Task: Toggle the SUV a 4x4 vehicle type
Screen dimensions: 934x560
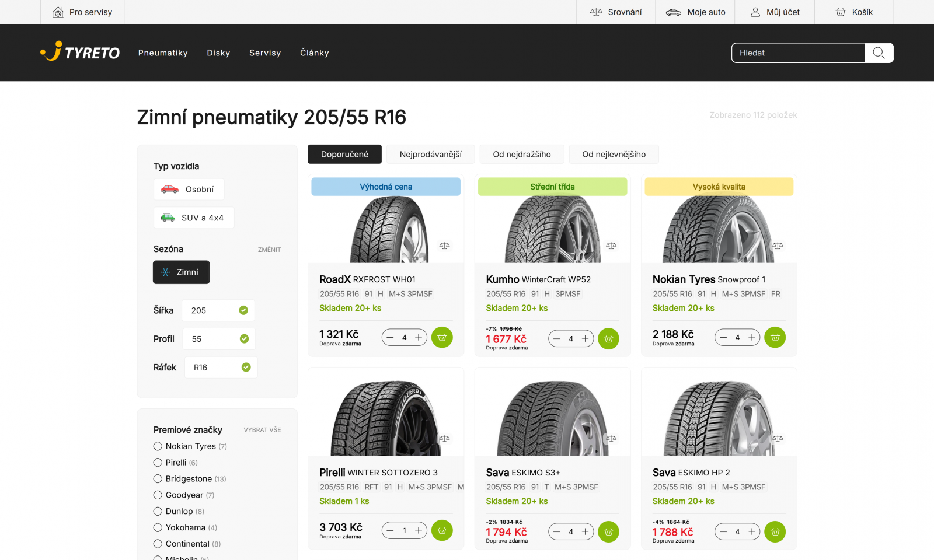Action: [x=194, y=218]
